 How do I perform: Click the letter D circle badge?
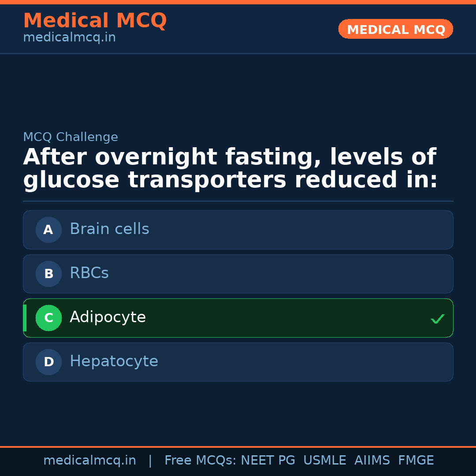coord(48,362)
